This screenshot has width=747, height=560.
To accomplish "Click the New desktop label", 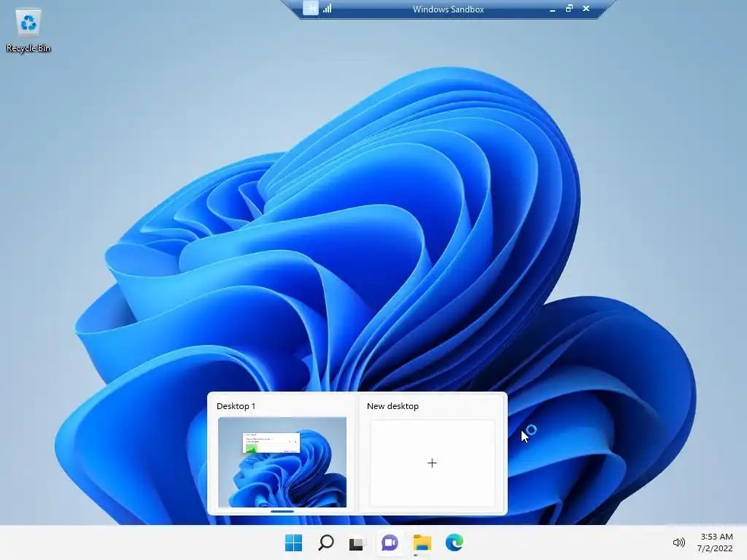I will tap(392, 406).
